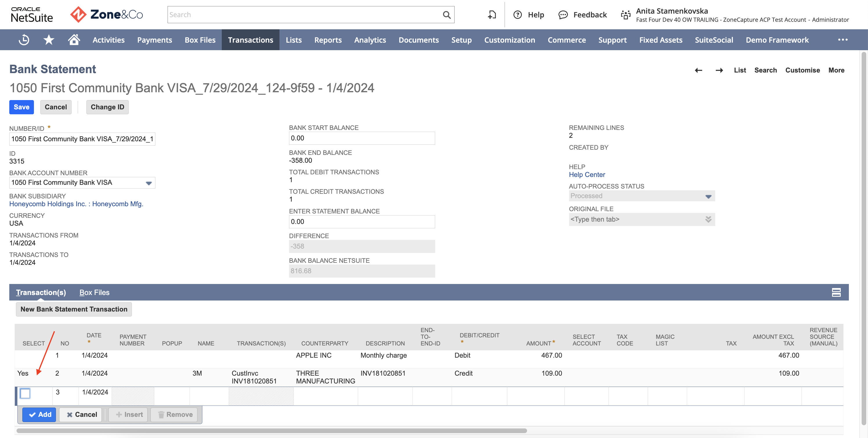Screen dimensions: 868x438
Task: Open the Transactions menu
Action: click(250, 40)
